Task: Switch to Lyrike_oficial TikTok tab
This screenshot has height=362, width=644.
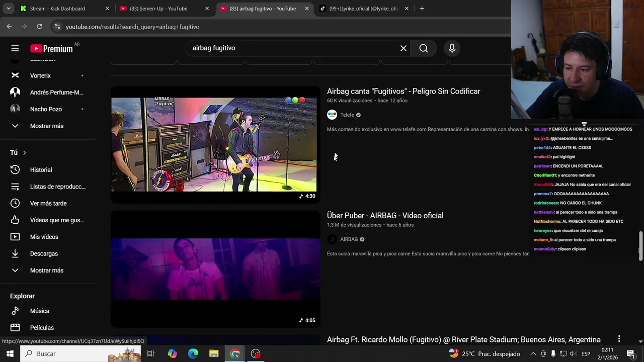Action: (x=364, y=9)
